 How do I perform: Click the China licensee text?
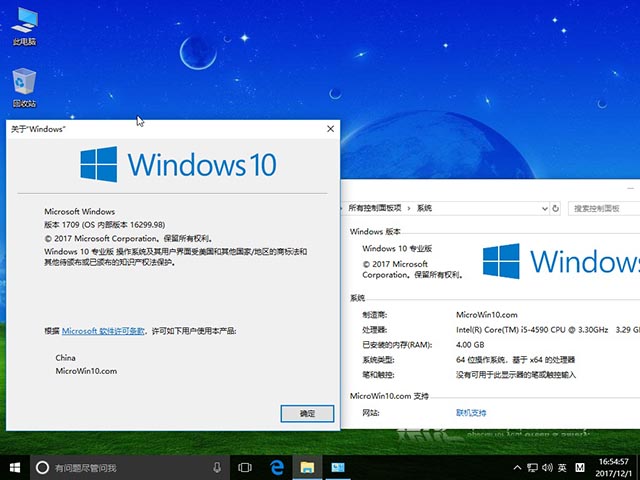pyautogui.click(x=65, y=358)
